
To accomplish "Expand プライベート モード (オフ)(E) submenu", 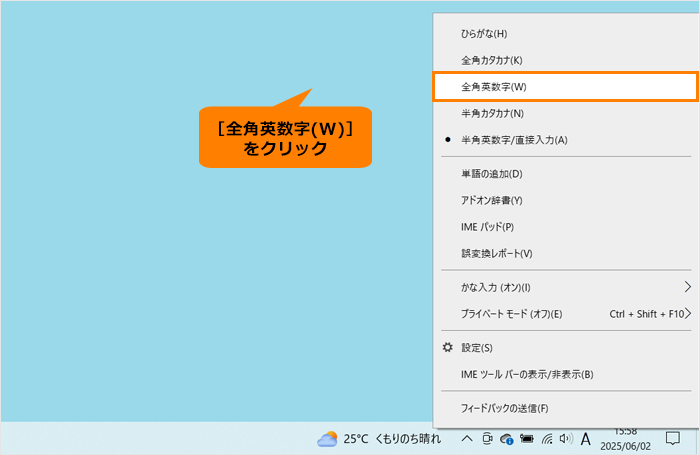I will [x=566, y=314].
